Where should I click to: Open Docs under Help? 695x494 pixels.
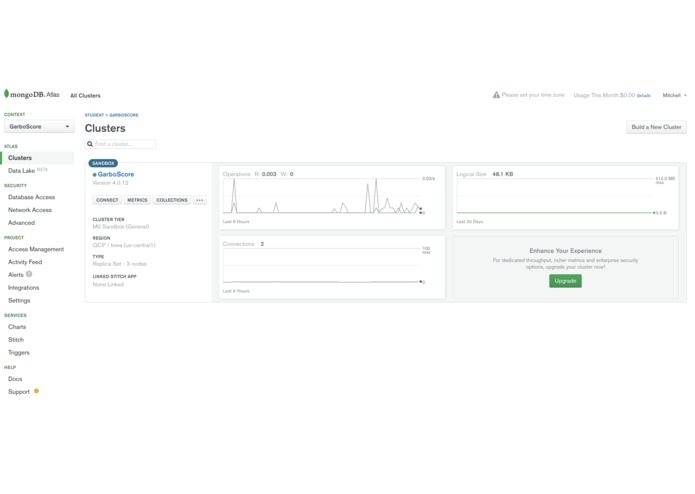[x=15, y=379]
